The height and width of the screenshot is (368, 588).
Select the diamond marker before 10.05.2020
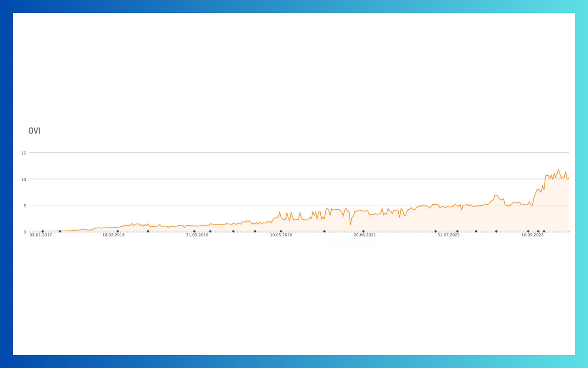pyautogui.click(x=254, y=231)
